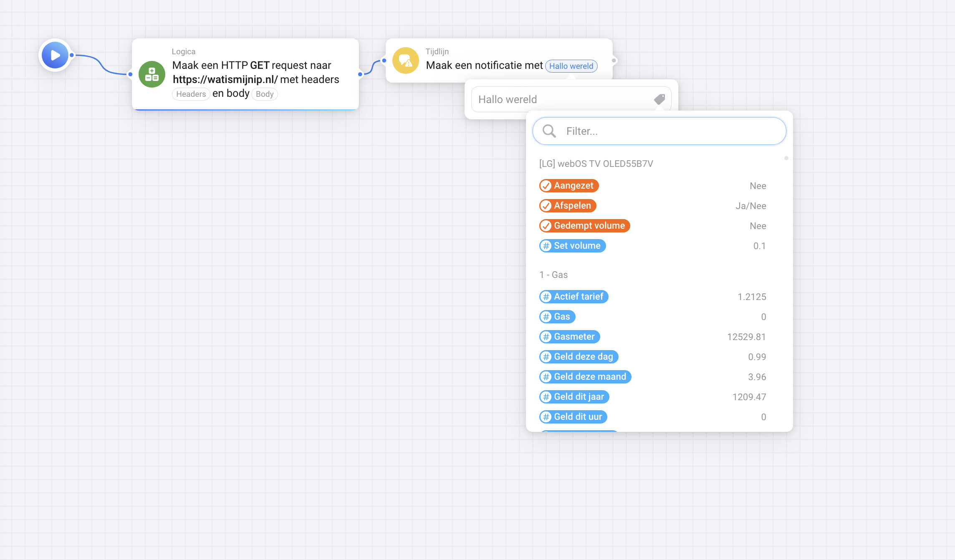Click the blue flow start play button
The height and width of the screenshot is (560, 955).
point(55,55)
